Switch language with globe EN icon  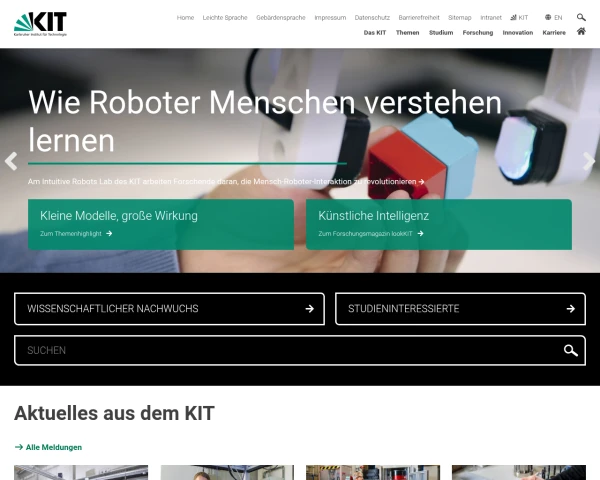553,17
